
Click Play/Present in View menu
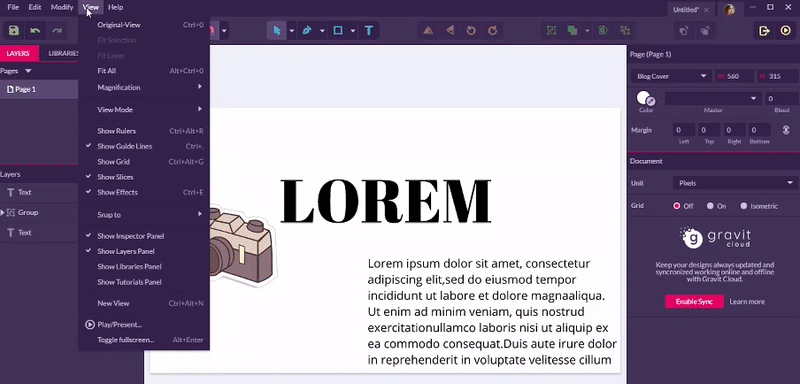[x=144, y=325]
